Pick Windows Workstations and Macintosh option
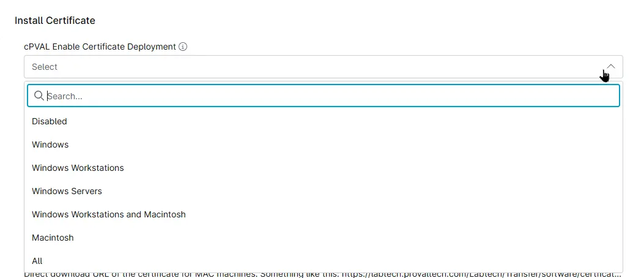The height and width of the screenshot is (278, 644). [324, 214]
